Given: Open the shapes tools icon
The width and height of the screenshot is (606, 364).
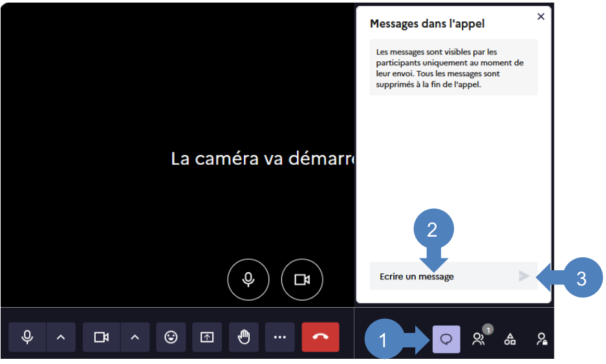Looking at the screenshot, I should 510,339.
